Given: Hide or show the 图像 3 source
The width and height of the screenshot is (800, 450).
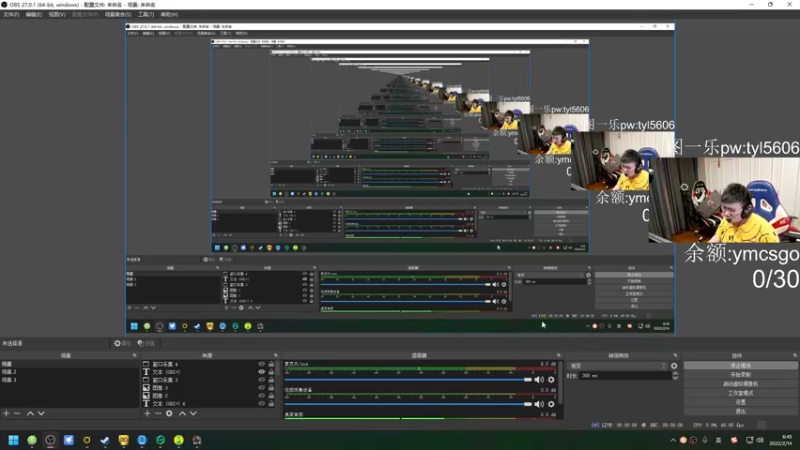Looking at the screenshot, I should click(x=262, y=388).
